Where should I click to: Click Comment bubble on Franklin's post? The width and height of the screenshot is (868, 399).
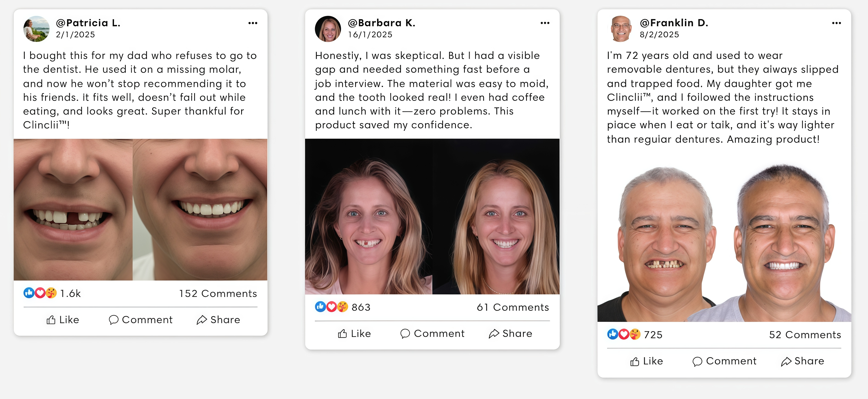click(x=697, y=361)
